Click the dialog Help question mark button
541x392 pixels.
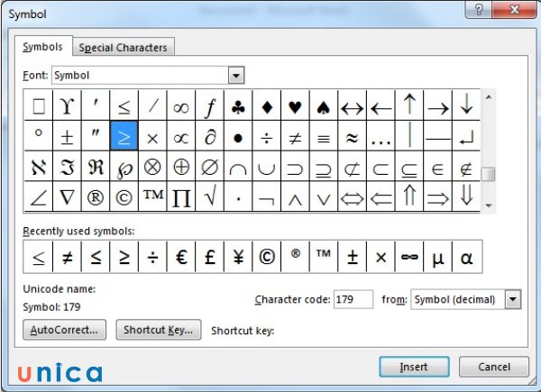point(479,10)
